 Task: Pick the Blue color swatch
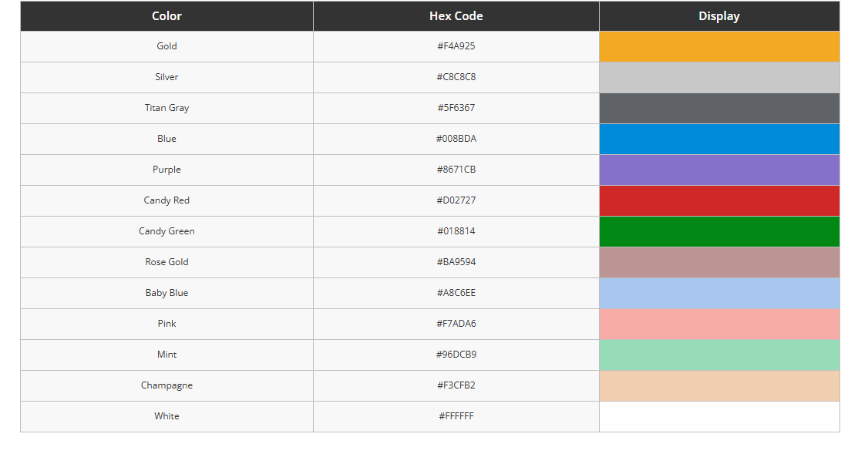tap(719, 139)
